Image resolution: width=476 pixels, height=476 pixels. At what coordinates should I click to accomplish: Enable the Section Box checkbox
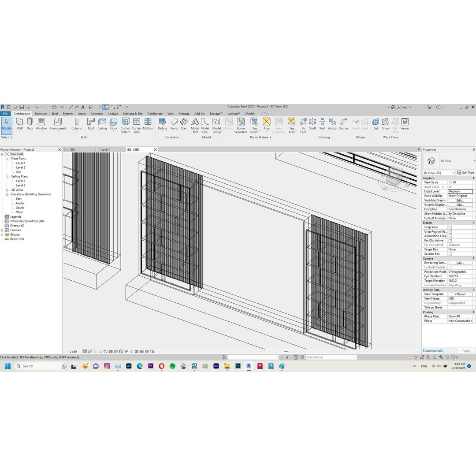[450, 254]
